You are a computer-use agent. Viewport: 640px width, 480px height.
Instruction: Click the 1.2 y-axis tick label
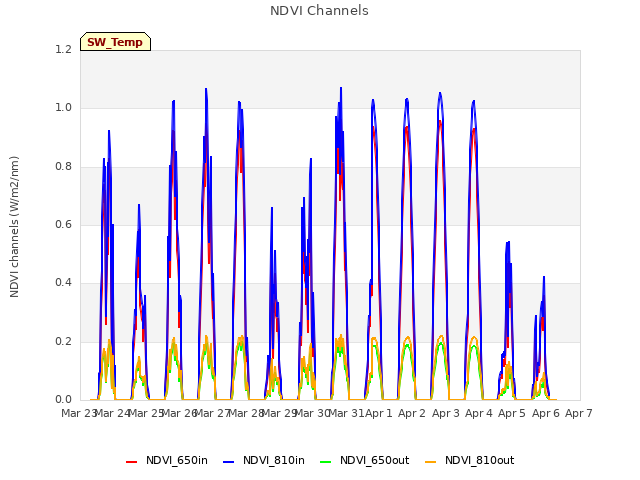(x=63, y=50)
